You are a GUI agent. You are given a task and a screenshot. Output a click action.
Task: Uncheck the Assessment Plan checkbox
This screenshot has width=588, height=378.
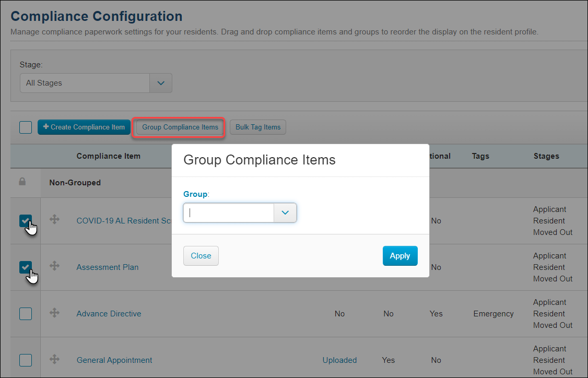pos(26,267)
